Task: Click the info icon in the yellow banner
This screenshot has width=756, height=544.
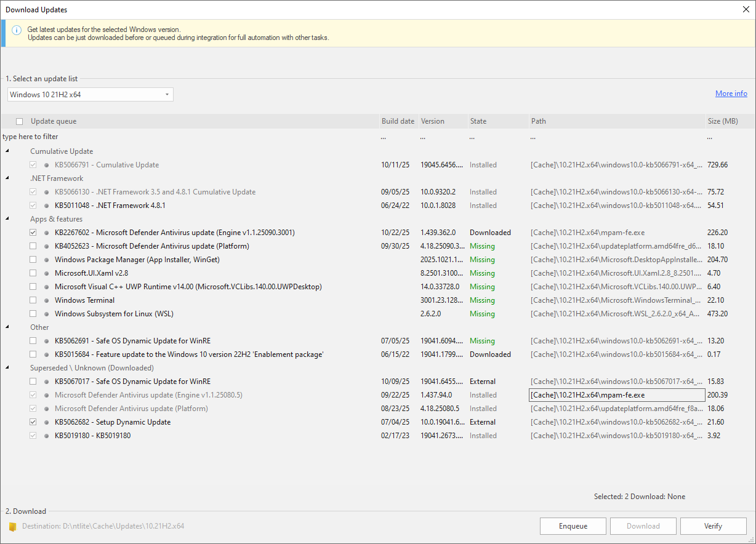Action: tap(17, 30)
